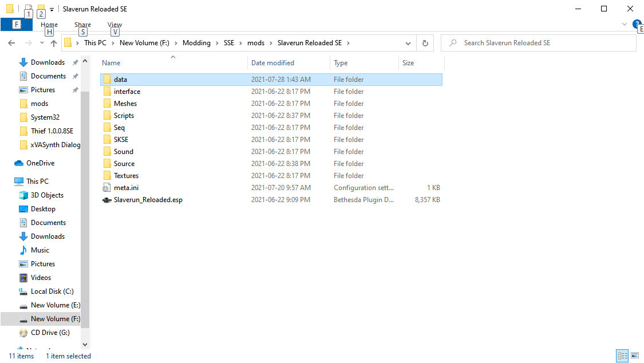
Task: Open the recent locations dropdown
Action: (x=42, y=43)
